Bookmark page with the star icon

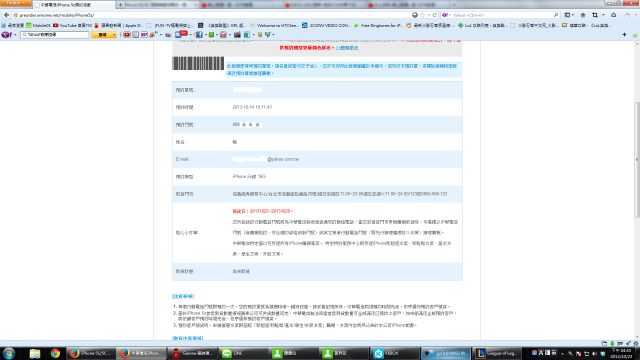422,15
